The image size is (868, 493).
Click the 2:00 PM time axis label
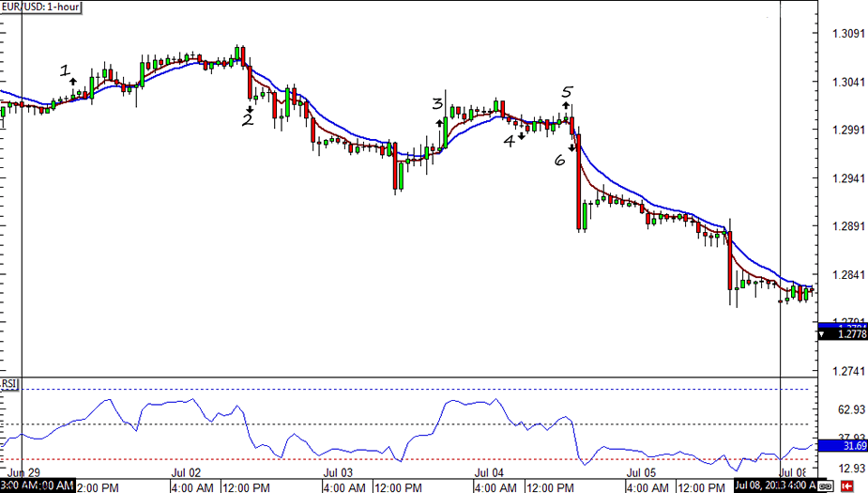tap(98, 487)
